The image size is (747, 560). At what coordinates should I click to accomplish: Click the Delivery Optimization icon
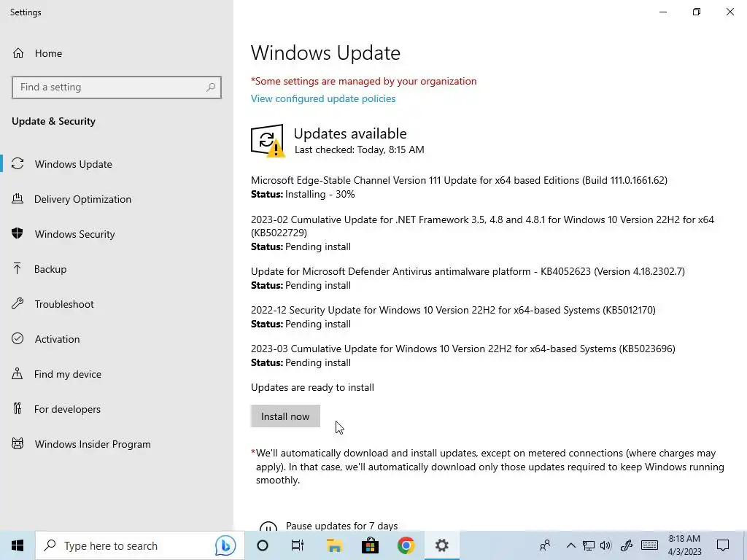tap(18, 199)
